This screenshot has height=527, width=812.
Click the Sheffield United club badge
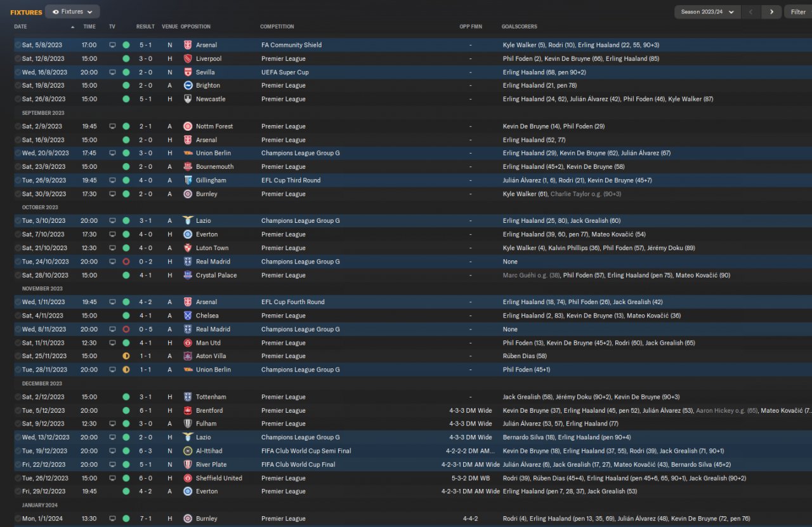click(x=188, y=478)
